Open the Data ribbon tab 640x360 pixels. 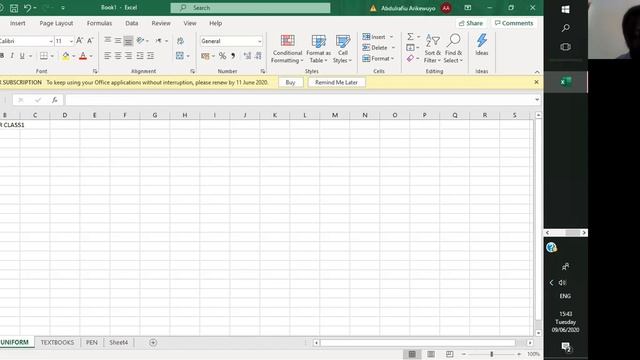pyautogui.click(x=131, y=23)
